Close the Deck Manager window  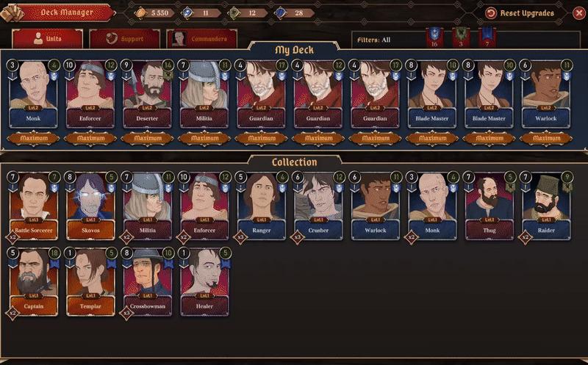pos(579,13)
